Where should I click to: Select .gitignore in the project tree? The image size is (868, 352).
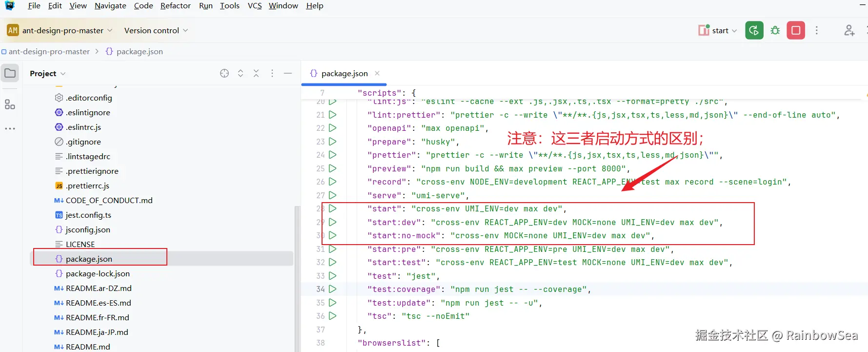coord(83,142)
